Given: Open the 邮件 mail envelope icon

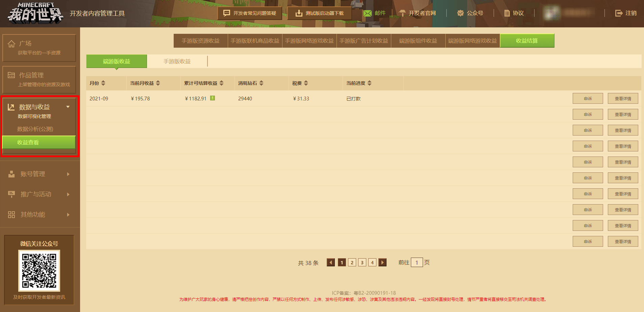Looking at the screenshot, I should pyautogui.click(x=367, y=13).
